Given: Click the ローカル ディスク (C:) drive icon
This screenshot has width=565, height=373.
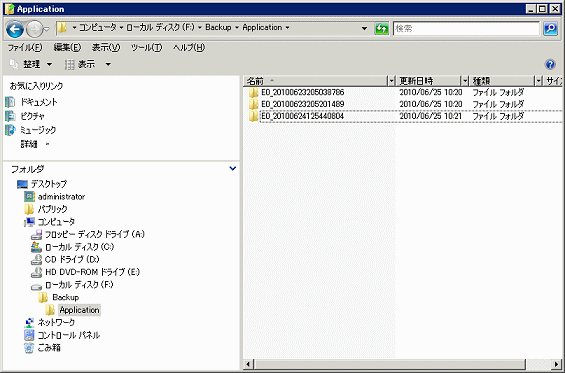Looking at the screenshot, I should pos(36,247).
